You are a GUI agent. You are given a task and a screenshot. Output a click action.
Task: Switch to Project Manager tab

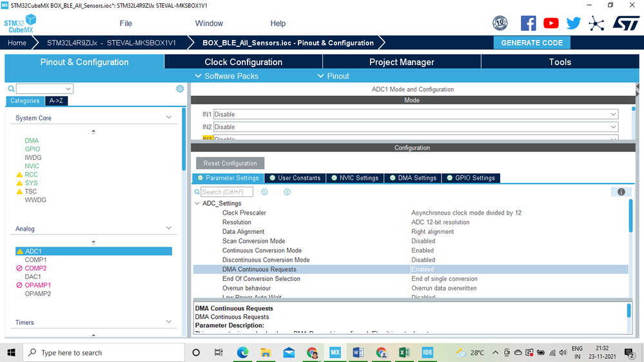(402, 62)
